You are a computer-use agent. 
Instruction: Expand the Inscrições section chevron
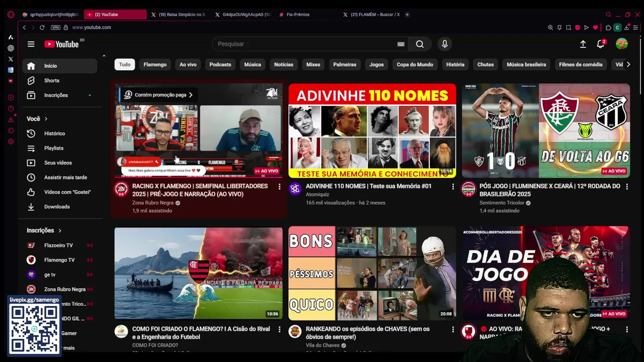pyautogui.click(x=60, y=230)
